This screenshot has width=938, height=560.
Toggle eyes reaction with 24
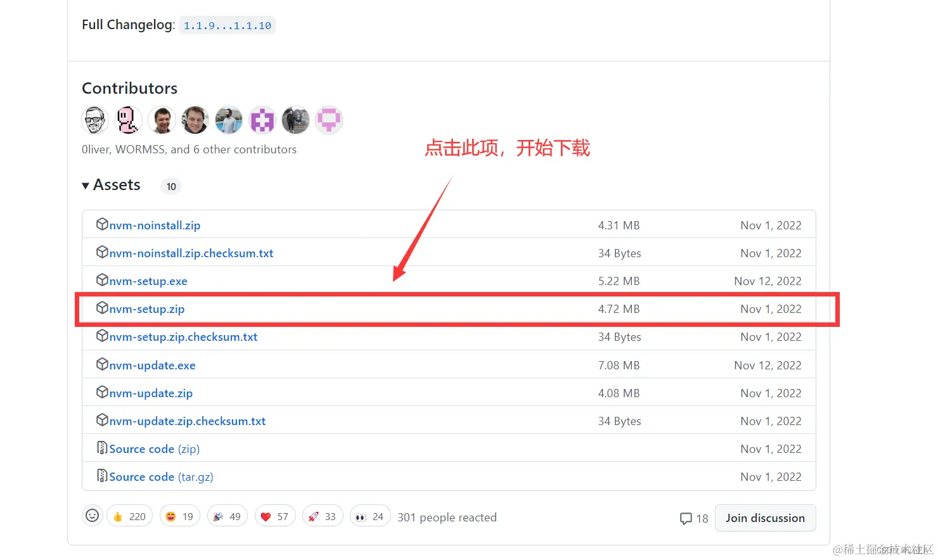click(370, 516)
